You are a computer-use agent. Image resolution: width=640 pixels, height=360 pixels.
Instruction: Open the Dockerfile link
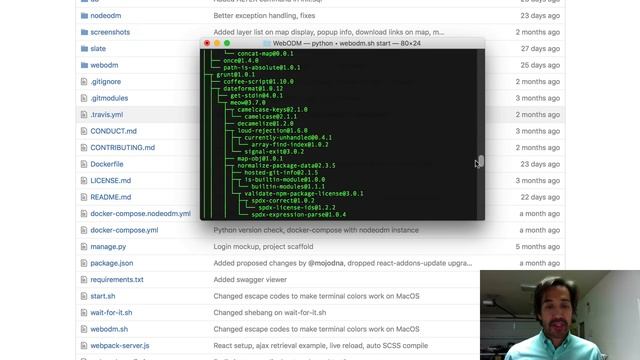click(x=107, y=164)
